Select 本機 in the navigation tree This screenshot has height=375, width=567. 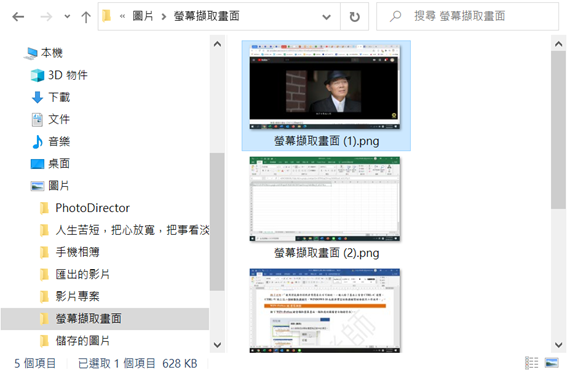coord(51,53)
